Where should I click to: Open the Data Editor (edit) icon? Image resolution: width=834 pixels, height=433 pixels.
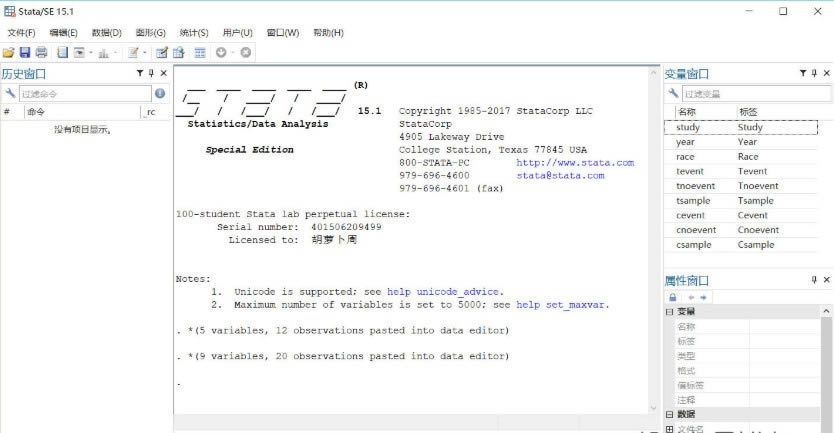[162, 52]
